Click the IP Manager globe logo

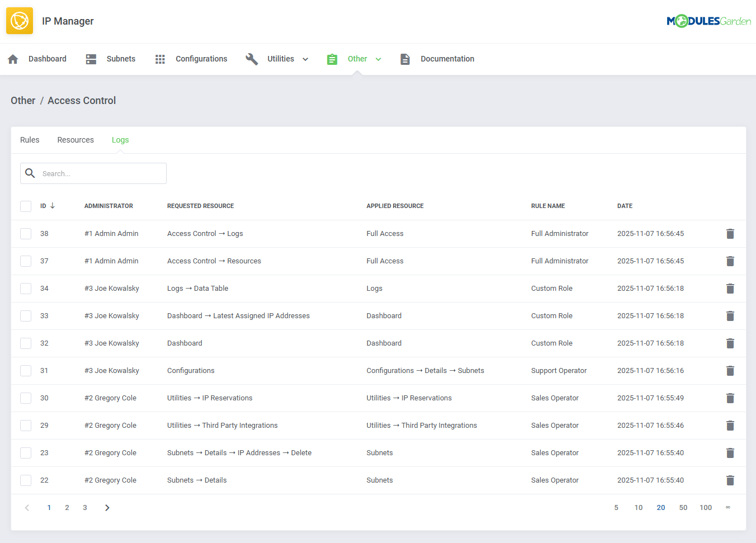[x=20, y=20]
